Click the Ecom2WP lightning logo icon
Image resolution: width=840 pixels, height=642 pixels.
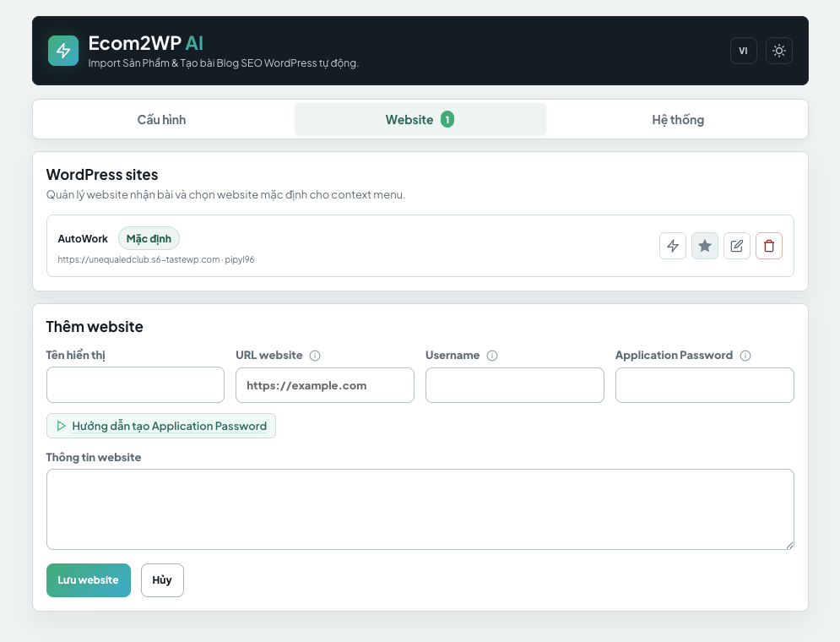pos(63,51)
